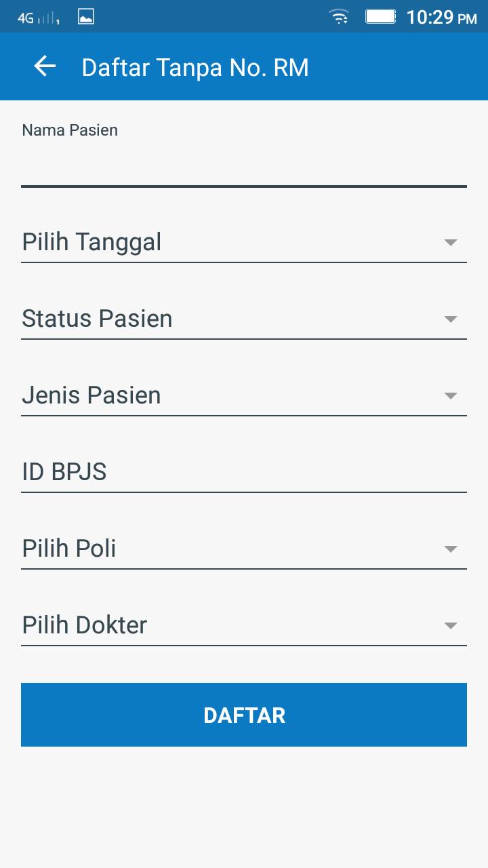The height and width of the screenshot is (868, 488).
Task: Open the Jenis Pasien selector
Action: pos(244,395)
